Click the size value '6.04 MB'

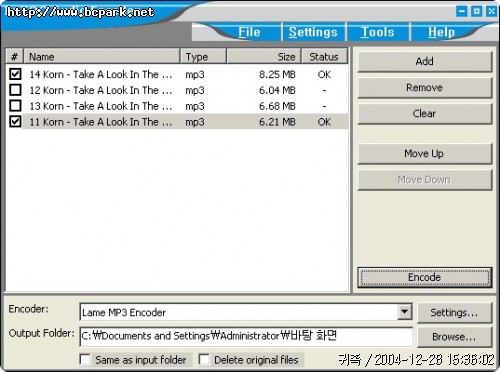[277, 90]
